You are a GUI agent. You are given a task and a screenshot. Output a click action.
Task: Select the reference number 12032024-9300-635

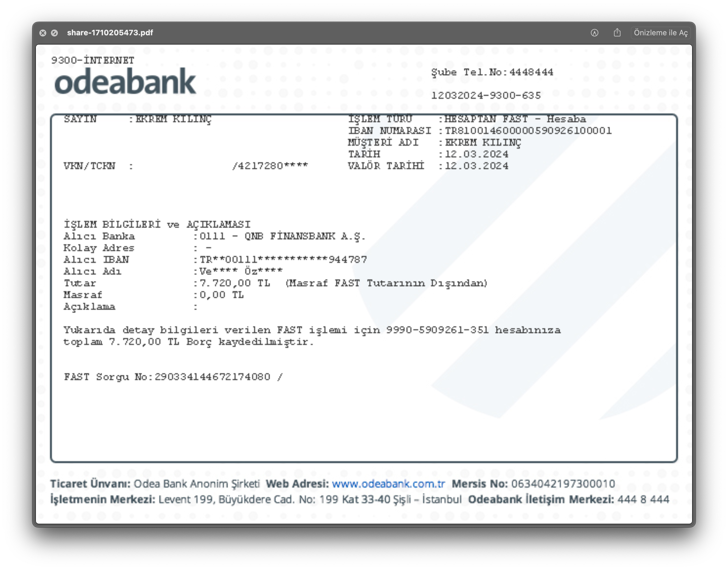point(486,95)
